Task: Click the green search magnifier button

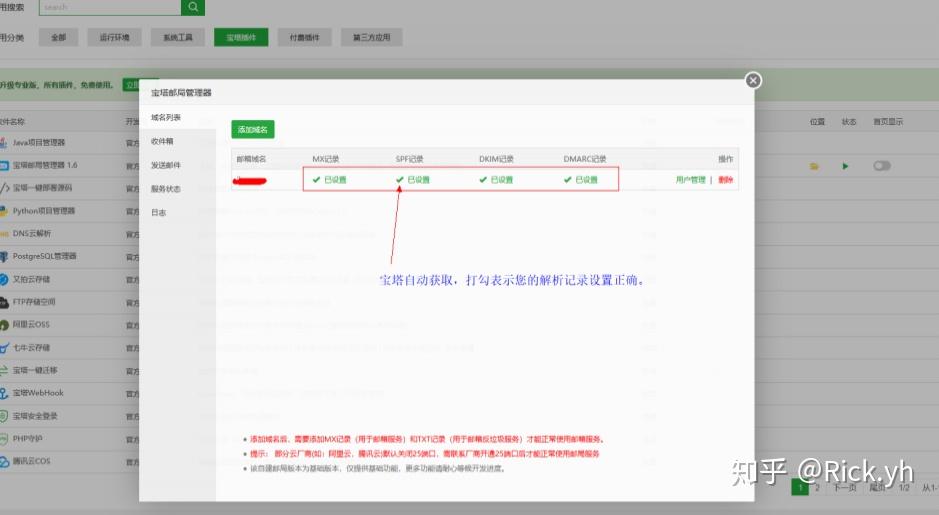Action: point(193,7)
